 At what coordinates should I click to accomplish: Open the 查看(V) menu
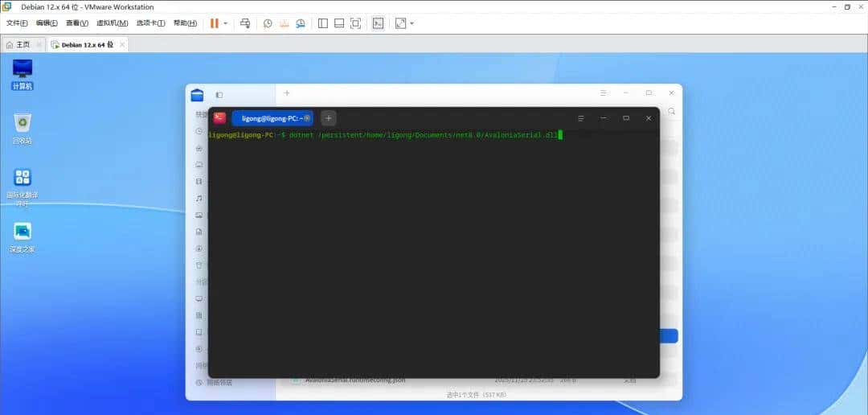77,23
